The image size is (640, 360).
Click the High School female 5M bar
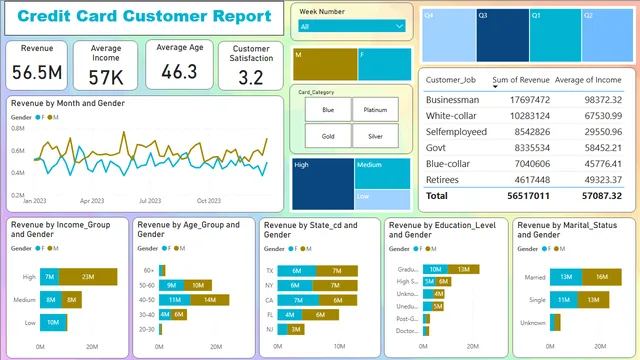coord(429,282)
